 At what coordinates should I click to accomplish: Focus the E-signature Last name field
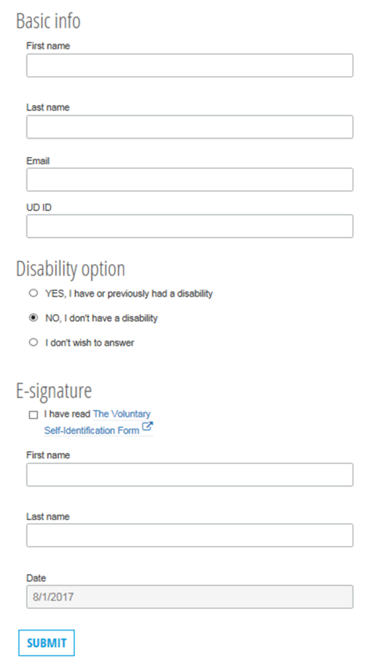click(190, 535)
